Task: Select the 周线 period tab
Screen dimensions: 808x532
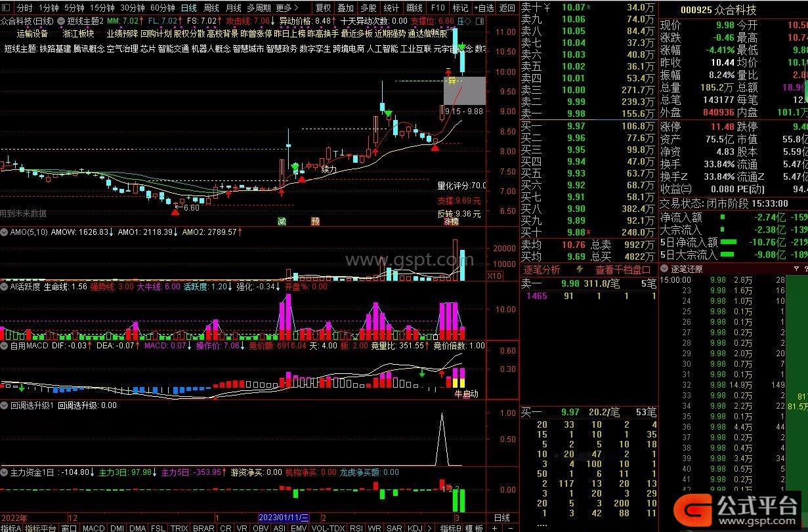Action: (211, 8)
